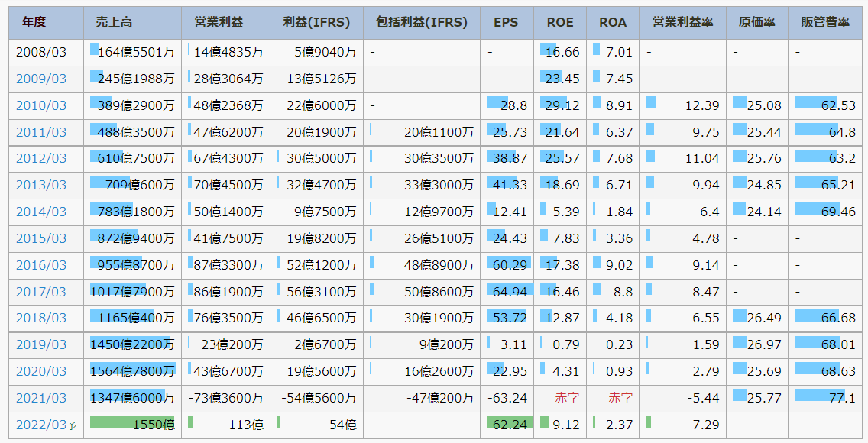Select EPS value 28.8
The width and height of the screenshot is (868, 443).
pyautogui.click(x=513, y=105)
